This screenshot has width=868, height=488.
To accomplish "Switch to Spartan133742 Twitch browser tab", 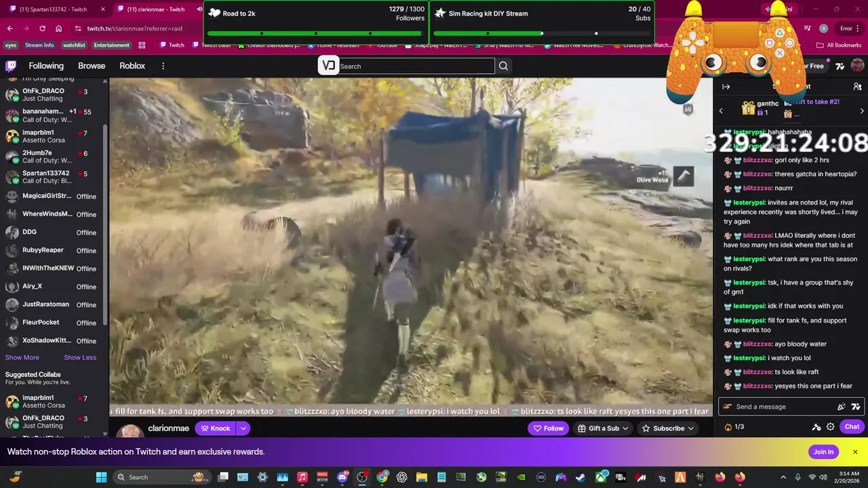I will [x=56, y=9].
